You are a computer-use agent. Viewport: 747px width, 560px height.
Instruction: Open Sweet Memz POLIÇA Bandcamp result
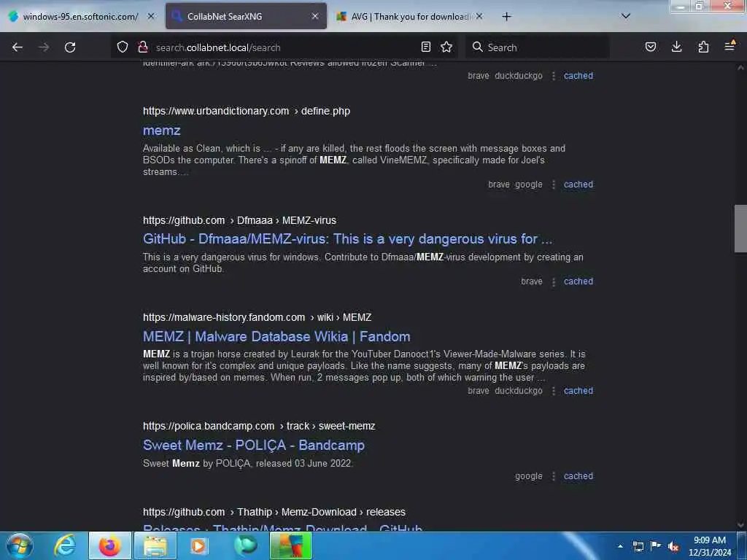(253, 446)
